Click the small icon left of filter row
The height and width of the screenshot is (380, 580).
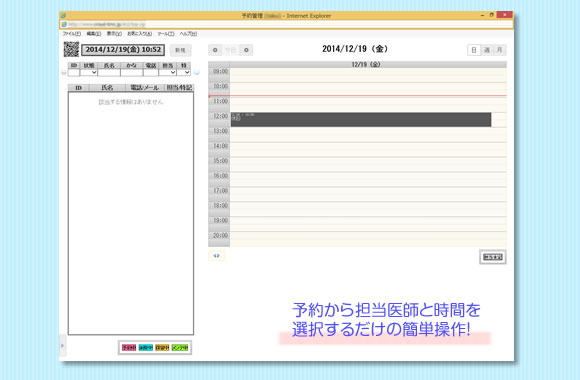pos(64,73)
